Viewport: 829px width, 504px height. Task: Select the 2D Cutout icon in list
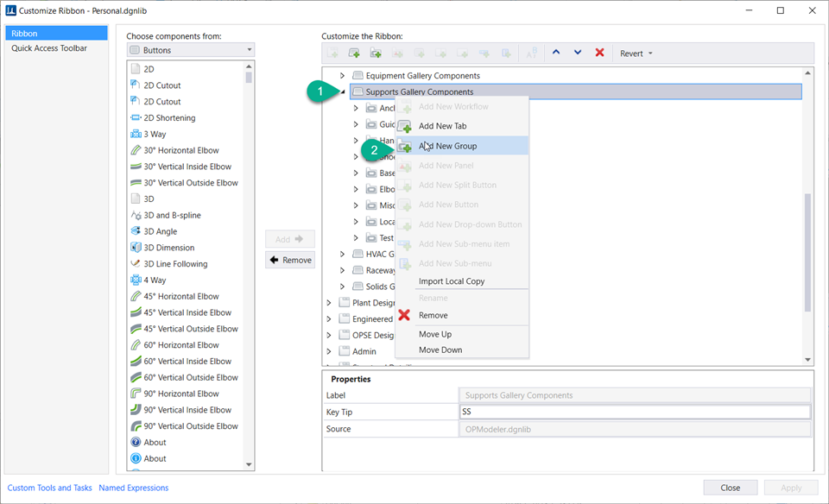[136, 85]
